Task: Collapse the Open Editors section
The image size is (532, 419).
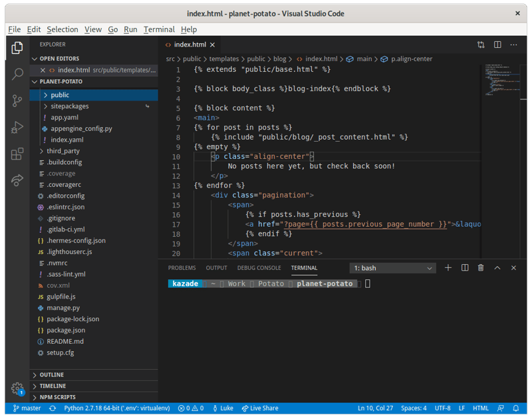Action: click(x=94, y=59)
